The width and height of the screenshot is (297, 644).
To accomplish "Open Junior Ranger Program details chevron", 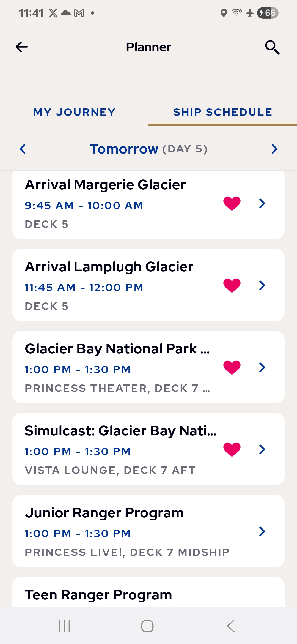I will coord(262,531).
